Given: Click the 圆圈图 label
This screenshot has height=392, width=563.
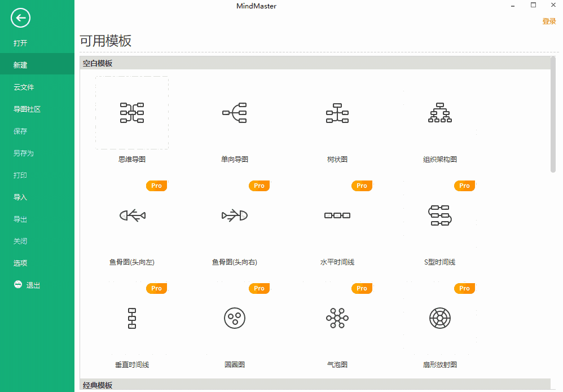Looking at the screenshot, I should tap(235, 365).
